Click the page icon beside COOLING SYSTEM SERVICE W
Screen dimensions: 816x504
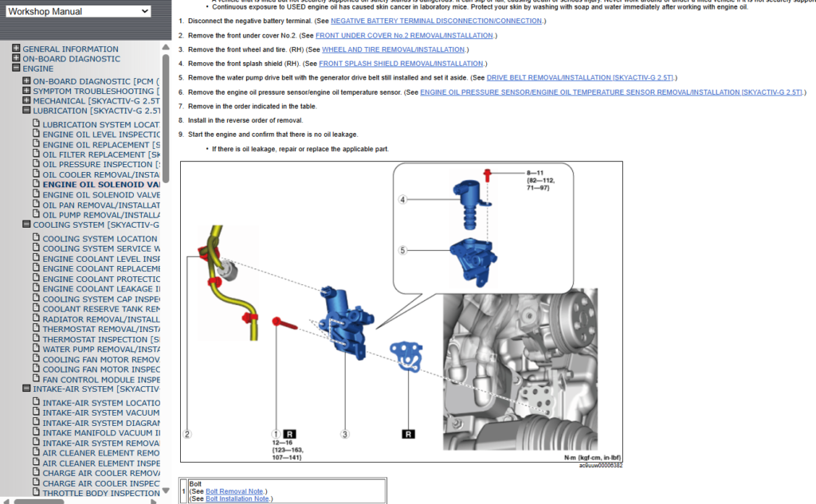pyautogui.click(x=36, y=248)
